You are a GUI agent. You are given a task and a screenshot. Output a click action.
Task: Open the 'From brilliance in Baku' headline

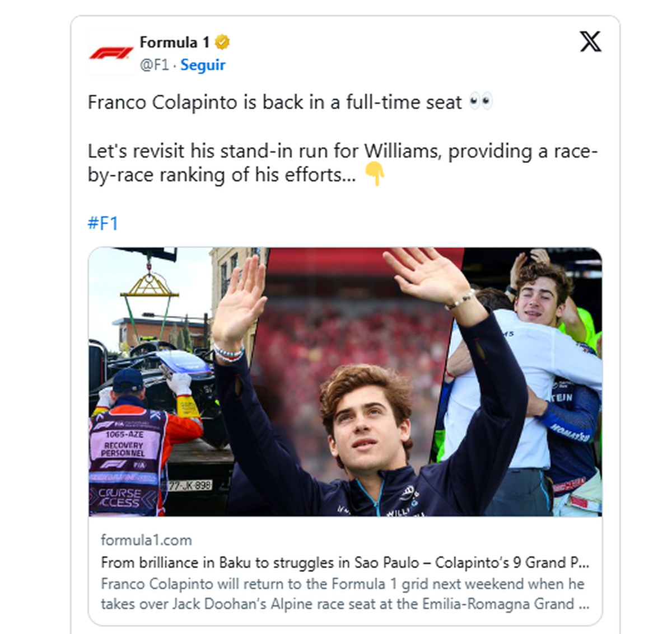[x=344, y=562]
